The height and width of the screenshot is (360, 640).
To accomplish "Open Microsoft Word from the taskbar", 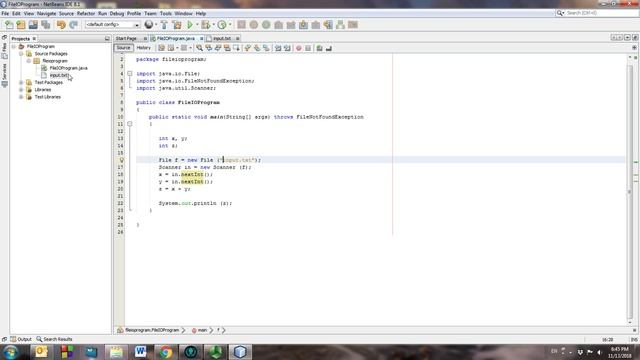I will pyautogui.click(x=140, y=352).
